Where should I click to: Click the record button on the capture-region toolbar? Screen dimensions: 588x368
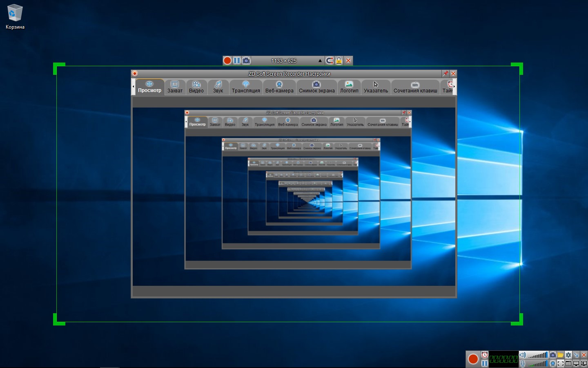pos(227,61)
